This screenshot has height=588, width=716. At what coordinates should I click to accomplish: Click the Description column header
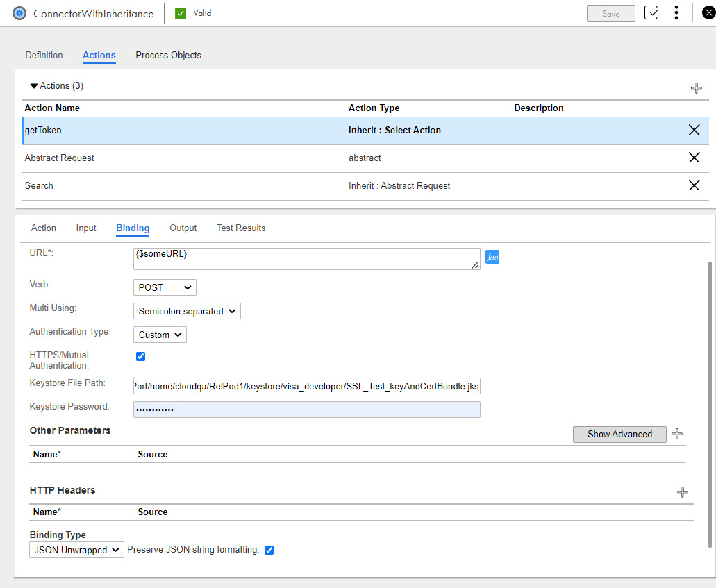pyautogui.click(x=539, y=108)
